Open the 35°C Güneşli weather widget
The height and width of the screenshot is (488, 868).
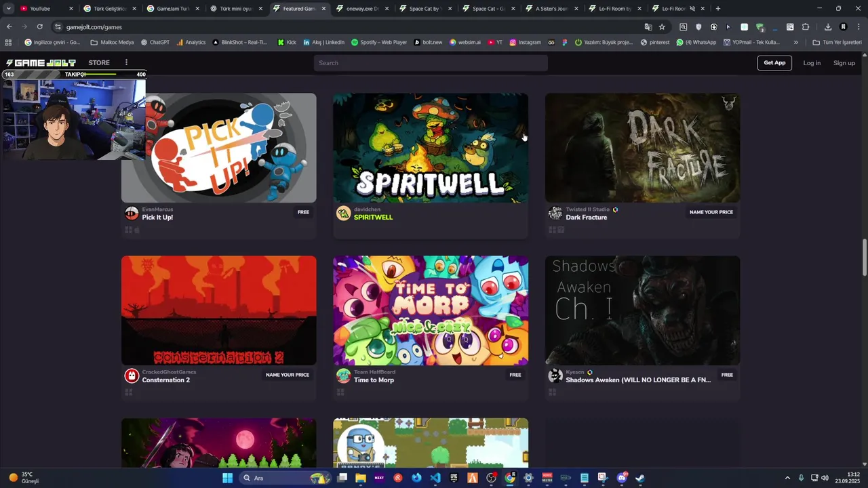pos(24,478)
